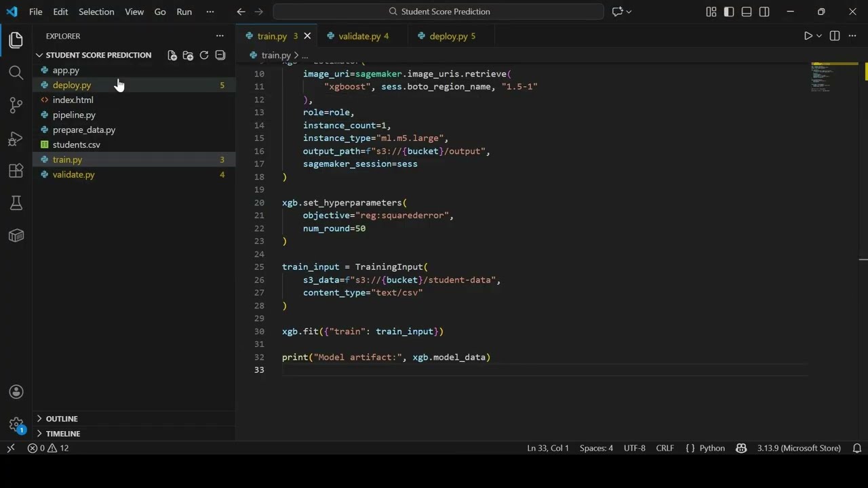This screenshot has width=868, height=488.
Task: Toggle the secondary side bar visibility
Action: point(764,12)
